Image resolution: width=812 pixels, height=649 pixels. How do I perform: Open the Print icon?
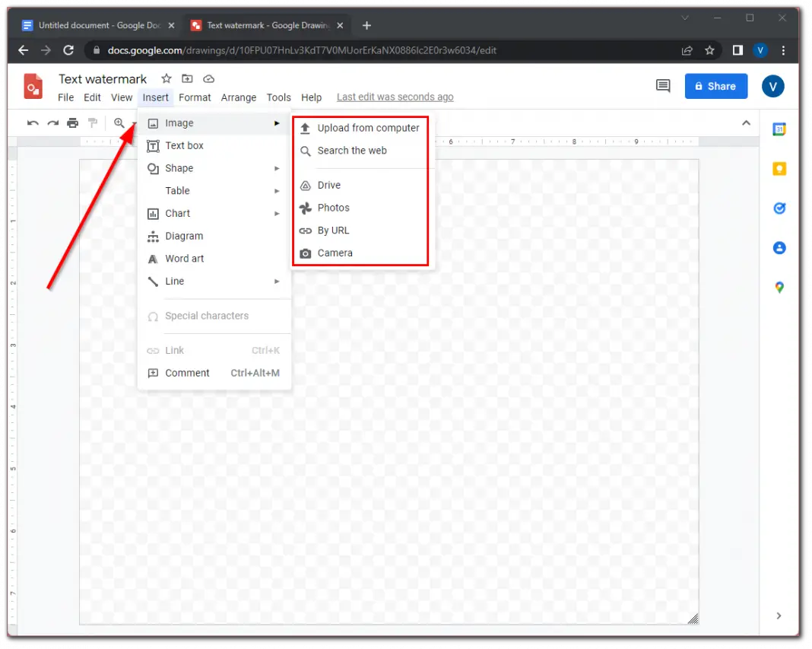72,122
